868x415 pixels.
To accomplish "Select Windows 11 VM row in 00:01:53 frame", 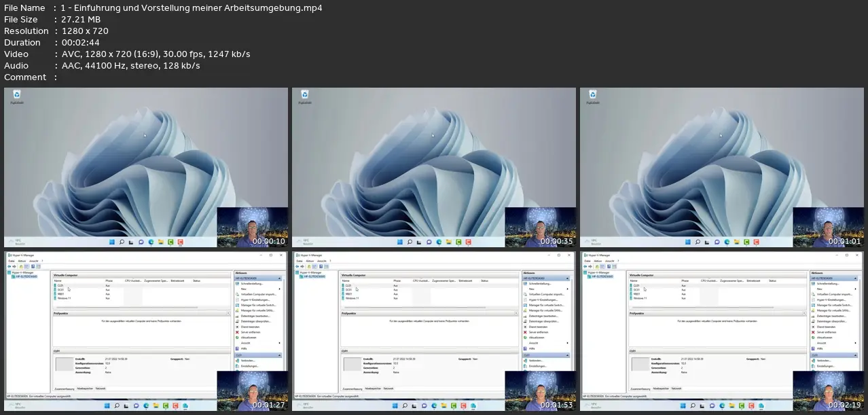I will pos(431,297).
